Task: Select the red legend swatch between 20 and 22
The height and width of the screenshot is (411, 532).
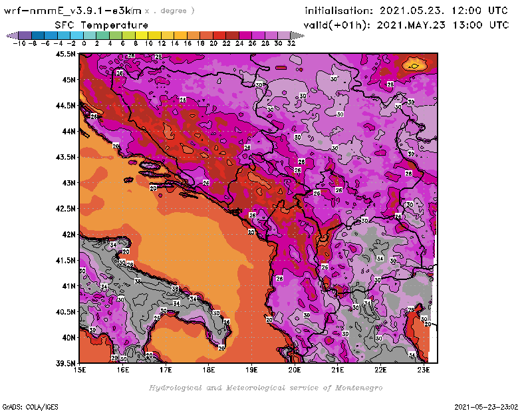Action: point(219,35)
